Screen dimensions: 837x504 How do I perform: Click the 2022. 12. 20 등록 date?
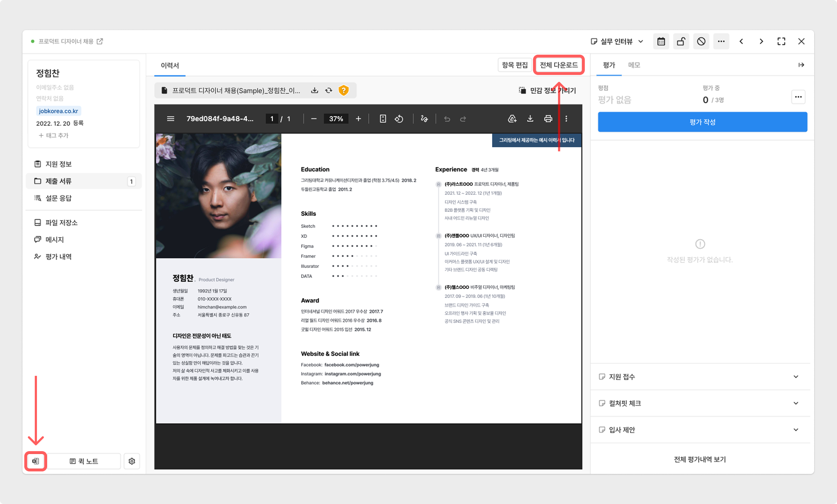(x=60, y=123)
